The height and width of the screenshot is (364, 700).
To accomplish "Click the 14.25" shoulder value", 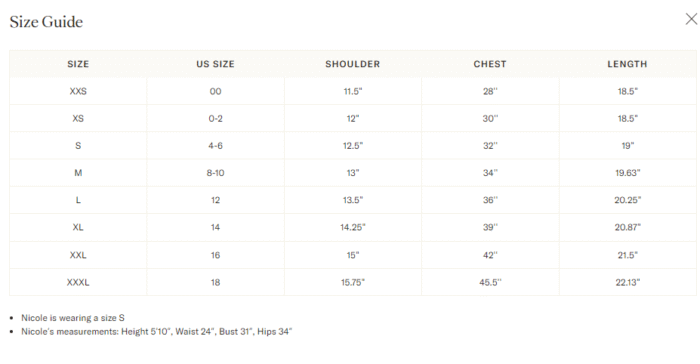I will [x=353, y=227].
